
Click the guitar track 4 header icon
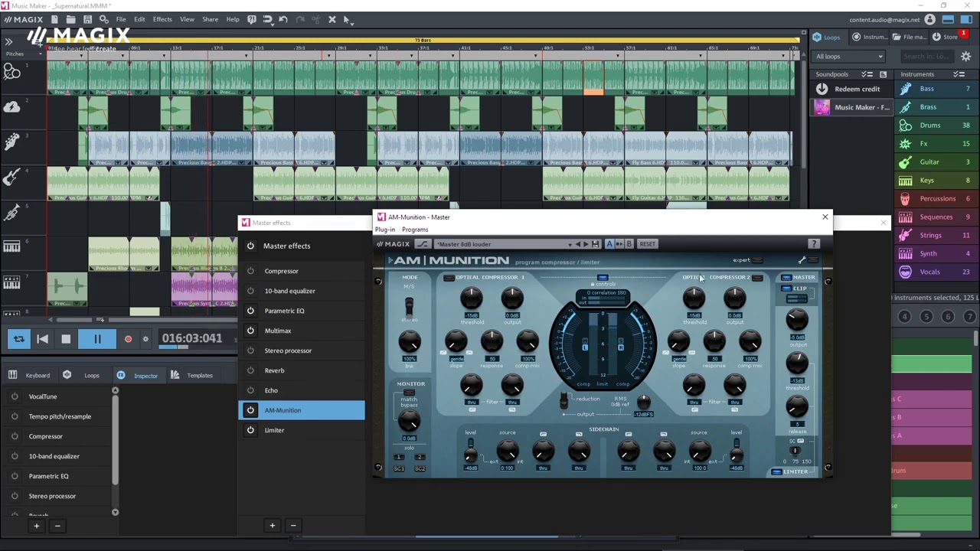click(x=11, y=178)
